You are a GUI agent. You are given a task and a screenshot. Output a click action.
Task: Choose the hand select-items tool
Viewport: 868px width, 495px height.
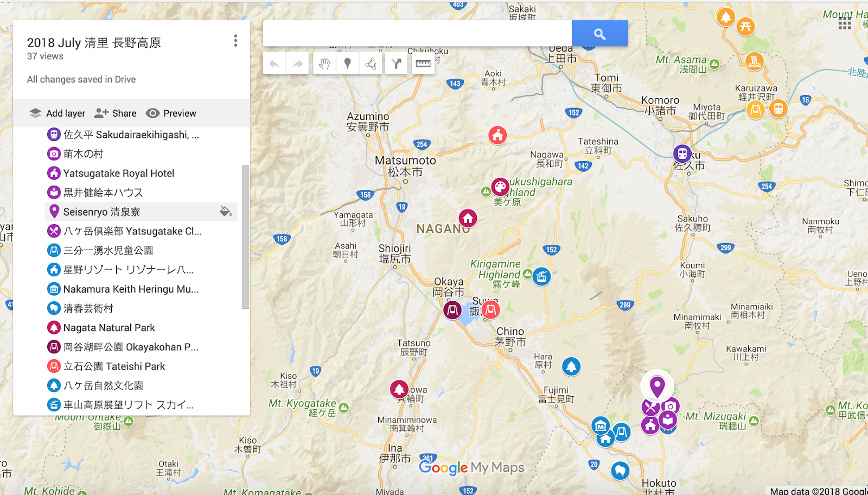click(324, 64)
